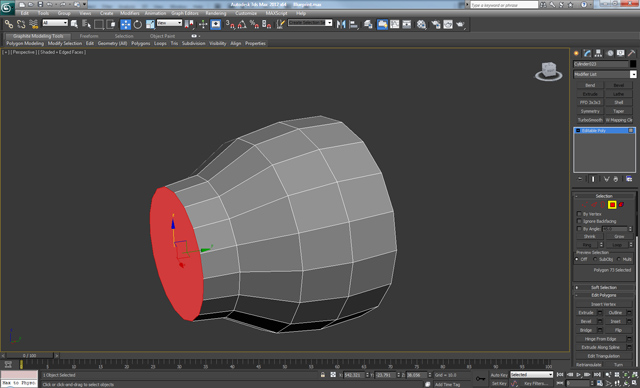Switch to the Freeform ribbon tab
This screenshot has width=640, height=388.
89,36
